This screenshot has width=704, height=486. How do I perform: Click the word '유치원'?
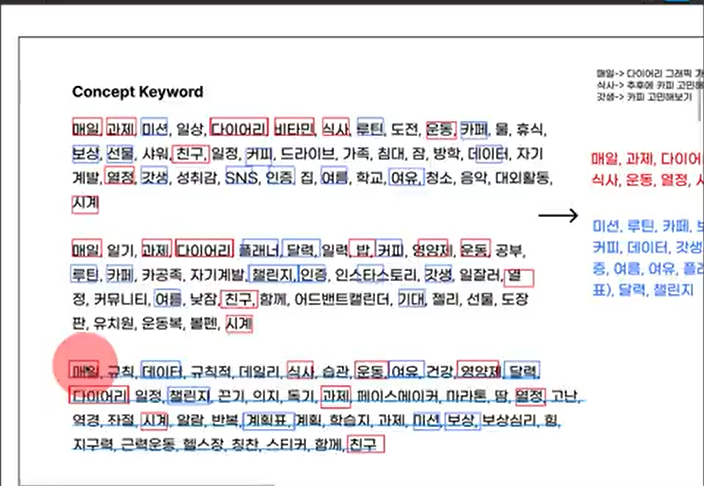click(114, 323)
